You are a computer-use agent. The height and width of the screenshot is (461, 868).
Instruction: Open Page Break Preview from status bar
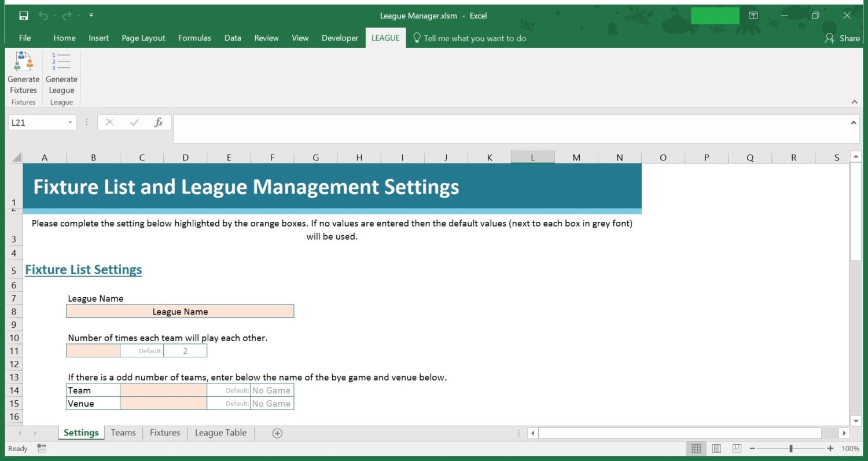point(736,448)
